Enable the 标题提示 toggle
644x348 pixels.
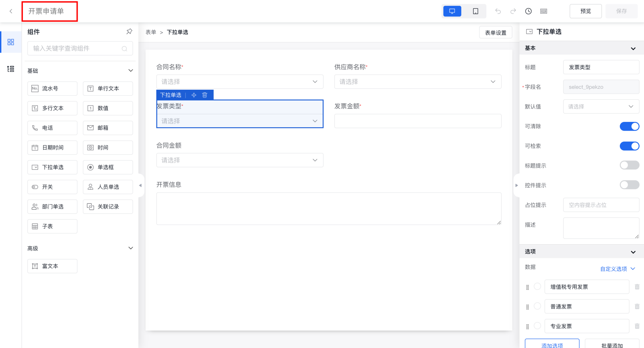coord(629,165)
